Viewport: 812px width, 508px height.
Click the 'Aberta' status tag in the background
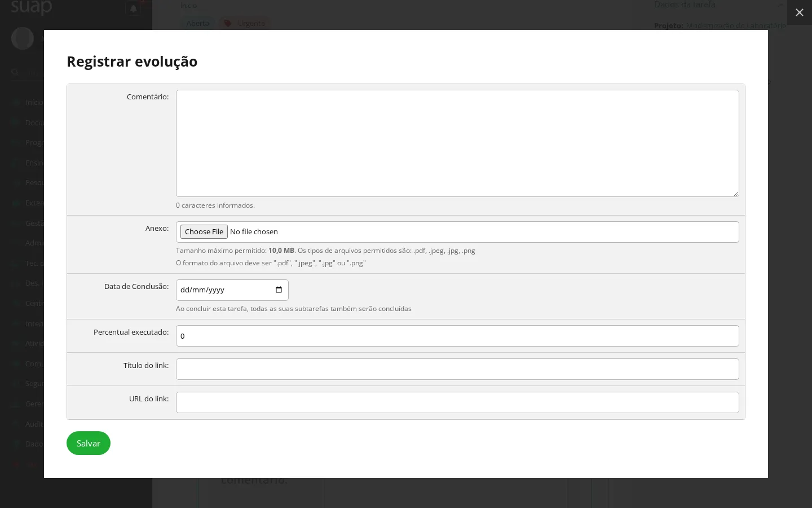click(198, 23)
